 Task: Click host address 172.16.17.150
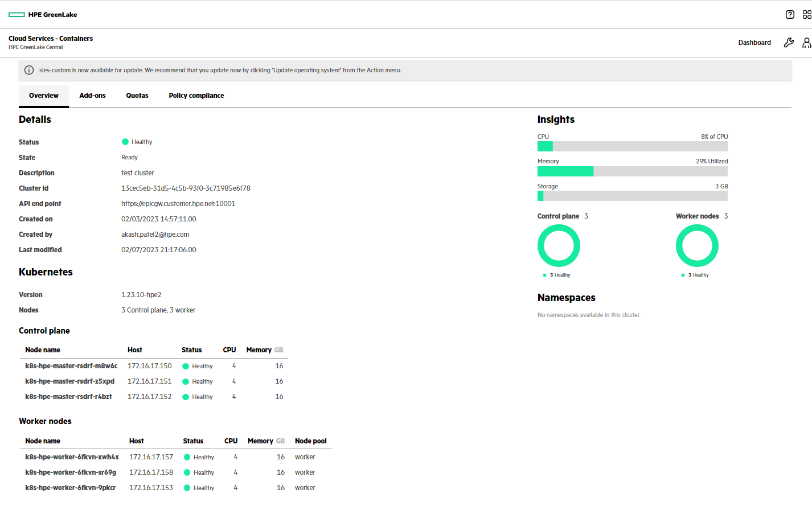click(x=149, y=366)
